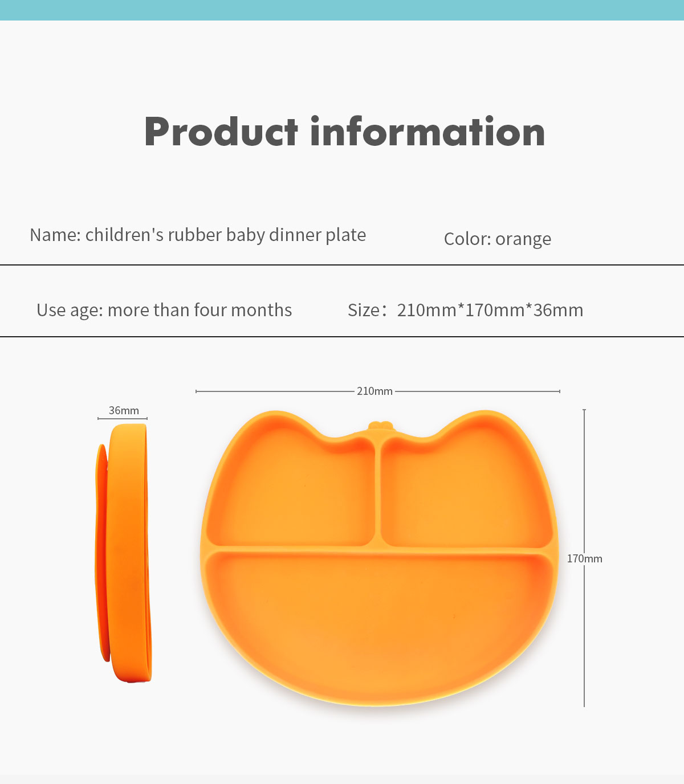The width and height of the screenshot is (684, 784).
Task: Click the Product information heading
Action: (x=344, y=132)
